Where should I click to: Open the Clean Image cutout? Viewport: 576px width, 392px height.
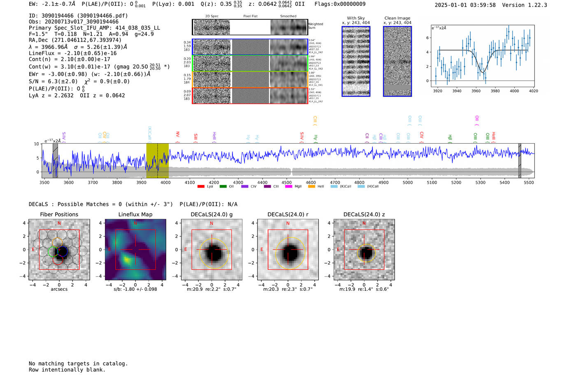pyautogui.click(x=397, y=61)
